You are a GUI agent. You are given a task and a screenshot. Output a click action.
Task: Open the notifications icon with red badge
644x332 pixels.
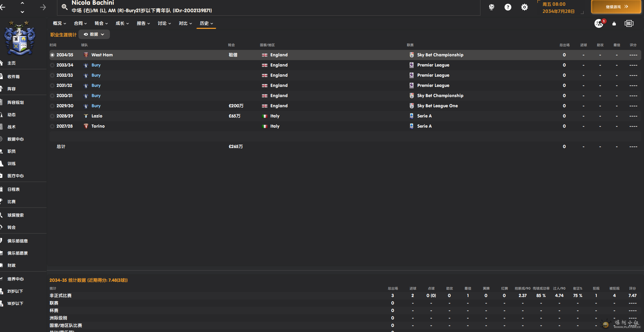[600, 23]
